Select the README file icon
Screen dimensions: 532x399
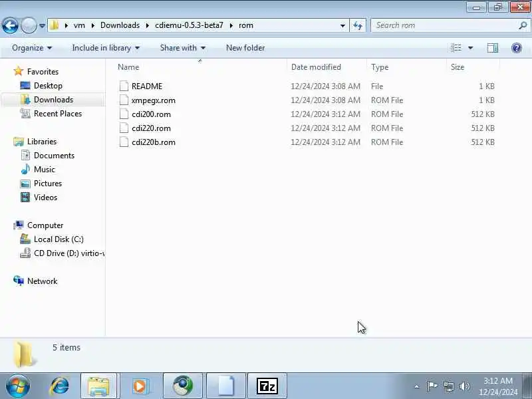click(x=124, y=86)
